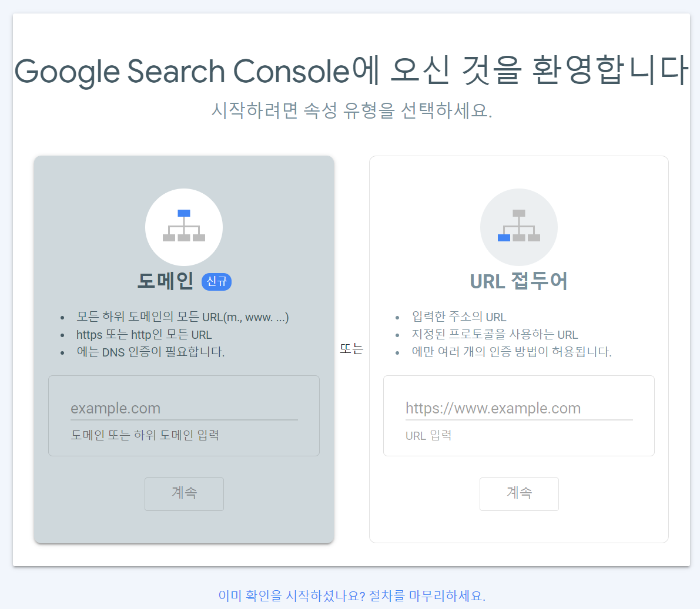Click '도메인 또는 하위 도메인 입력' helper text

coord(145,435)
